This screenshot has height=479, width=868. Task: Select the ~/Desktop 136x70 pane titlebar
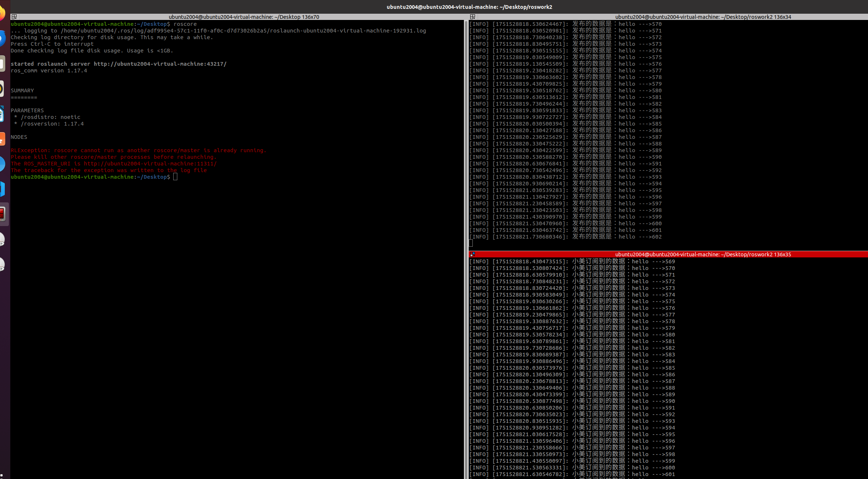click(x=244, y=17)
